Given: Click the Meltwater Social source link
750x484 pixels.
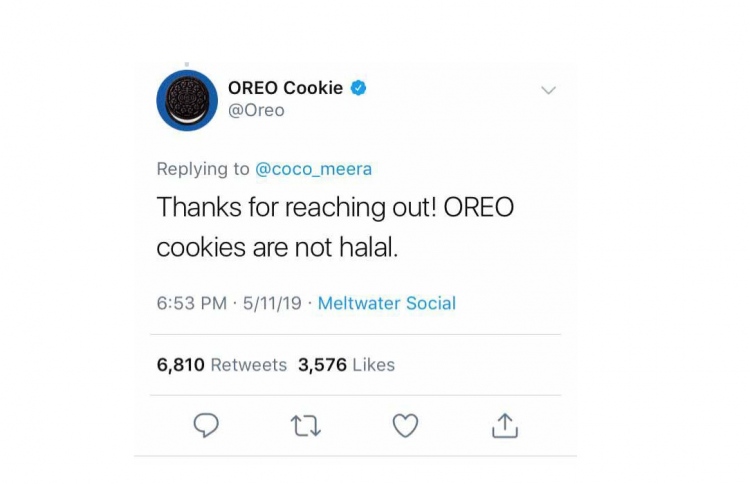Looking at the screenshot, I should point(386,303).
